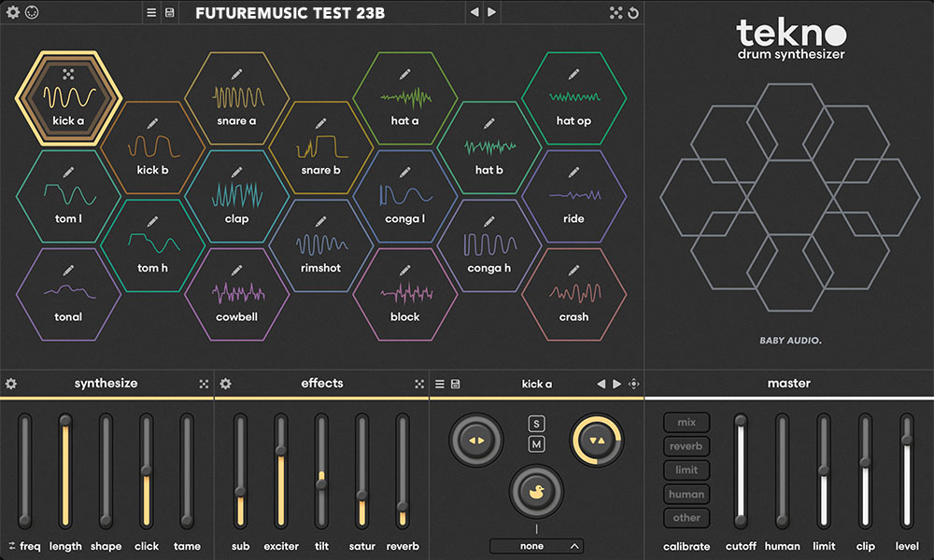Edit hat op using its pencil icon
Screen dimensions: 934x560
tap(573, 74)
